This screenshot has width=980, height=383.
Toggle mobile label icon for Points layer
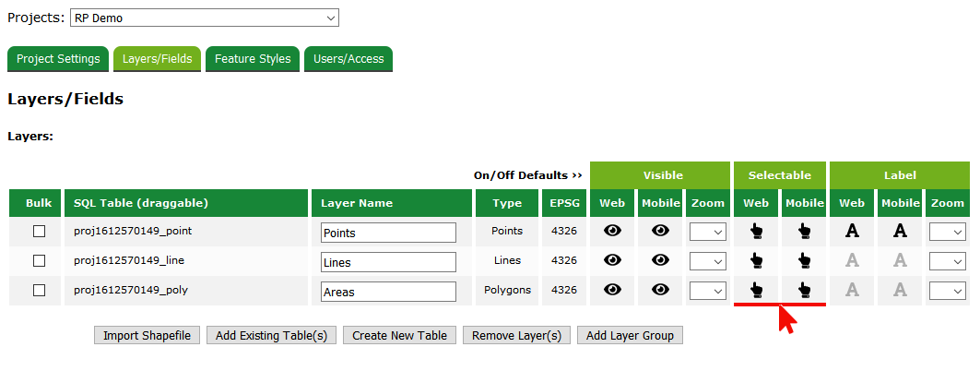(x=900, y=233)
